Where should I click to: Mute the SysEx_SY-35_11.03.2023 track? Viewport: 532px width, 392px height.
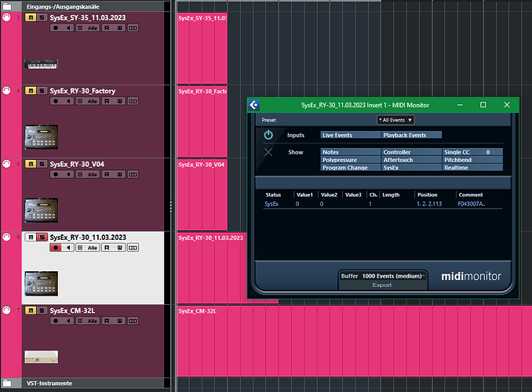pos(31,17)
